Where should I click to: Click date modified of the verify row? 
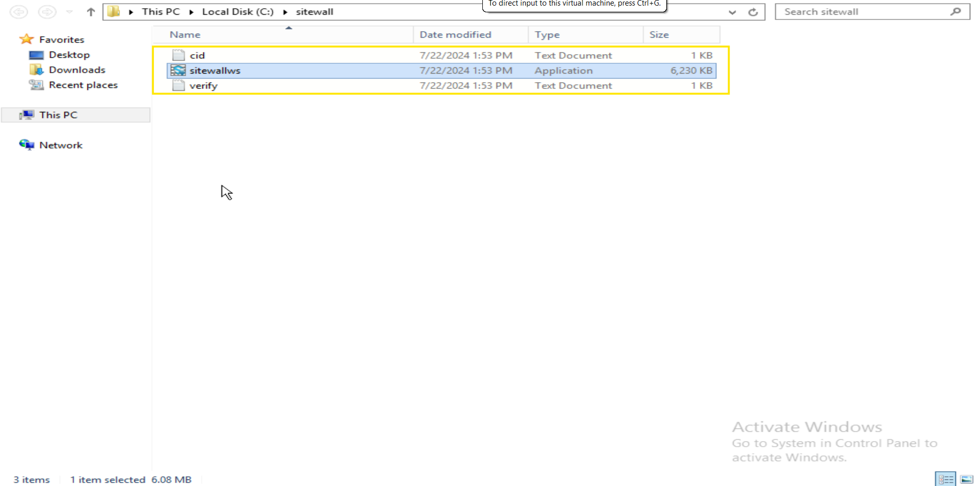point(466,85)
